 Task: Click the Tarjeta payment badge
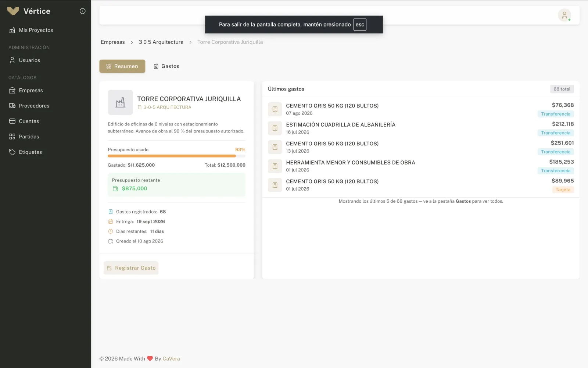(563, 190)
